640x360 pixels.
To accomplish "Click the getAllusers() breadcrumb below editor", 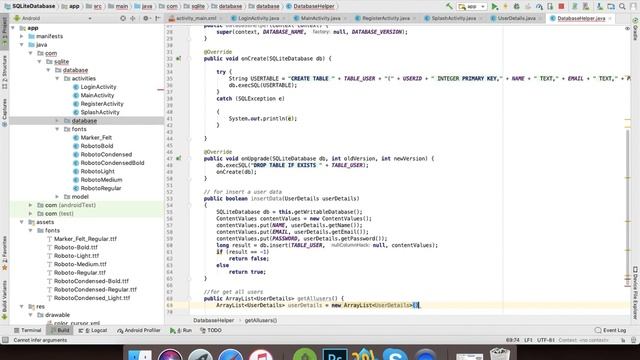I will tap(261, 320).
